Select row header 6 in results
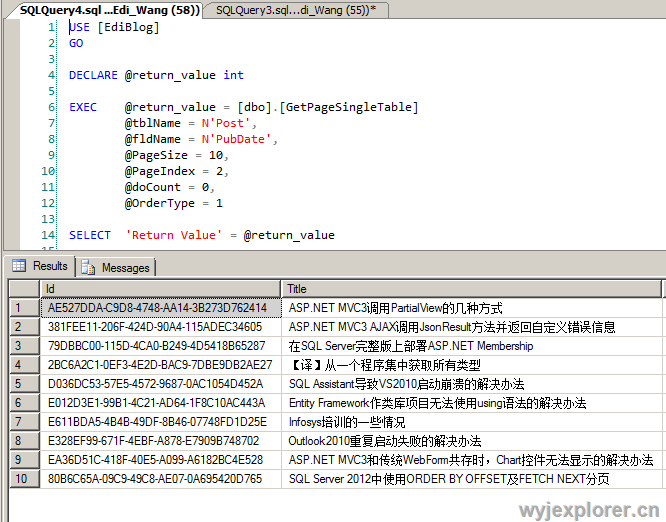This screenshot has height=522, width=666. click(x=24, y=403)
